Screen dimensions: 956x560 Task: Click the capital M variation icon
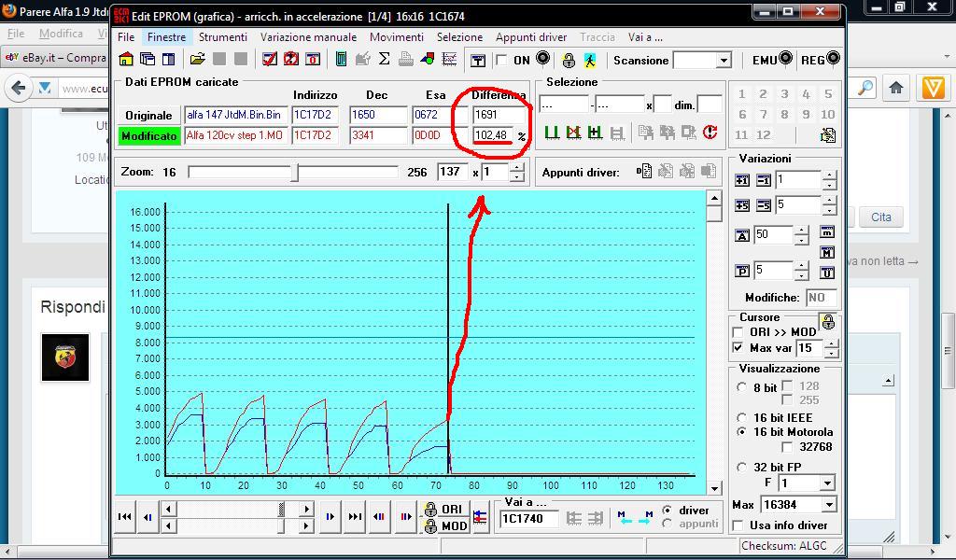pos(827,252)
